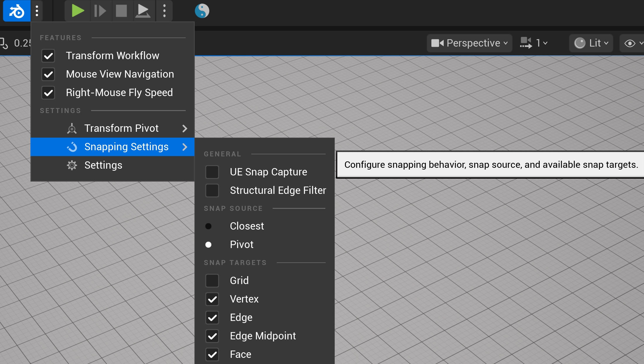The width and height of the screenshot is (644, 364).
Task: Start Play in Editor with green arrow
Action: coord(78,11)
